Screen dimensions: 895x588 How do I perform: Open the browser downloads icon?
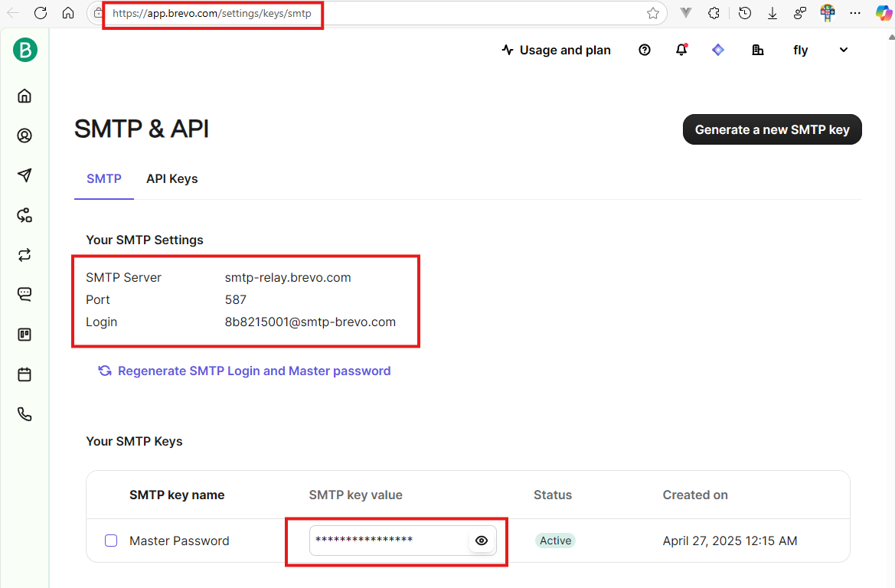773,13
